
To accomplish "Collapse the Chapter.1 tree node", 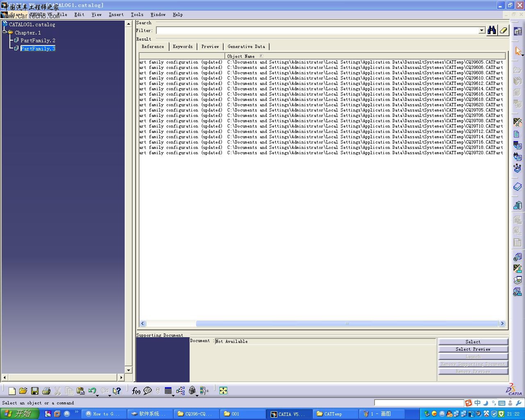I will 5,32.
